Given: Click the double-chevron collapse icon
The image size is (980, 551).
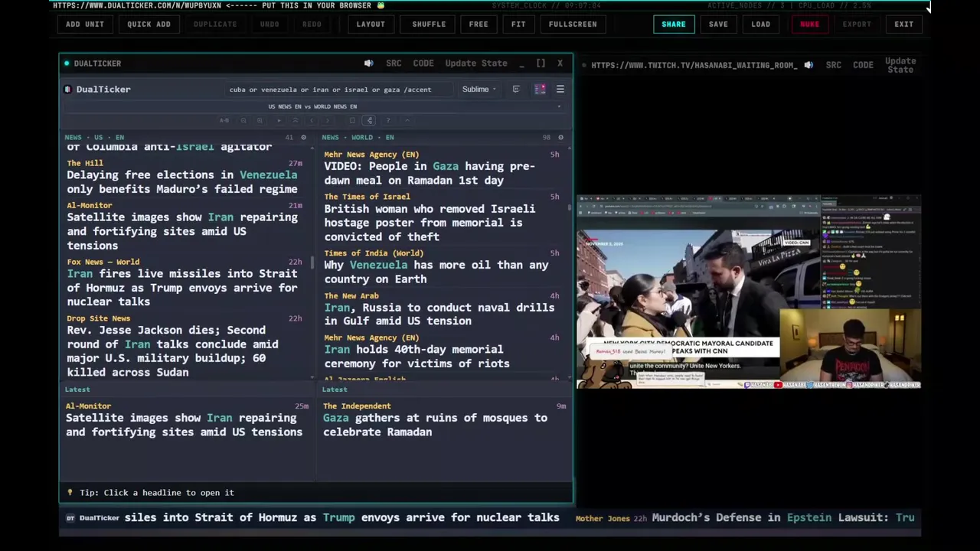Looking at the screenshot, I should (x=296, y=120).
